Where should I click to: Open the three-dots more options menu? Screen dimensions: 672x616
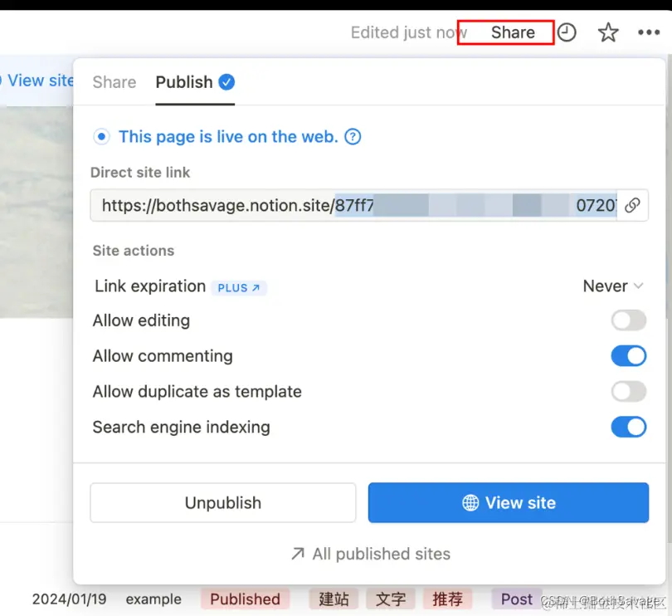(649, 32)
